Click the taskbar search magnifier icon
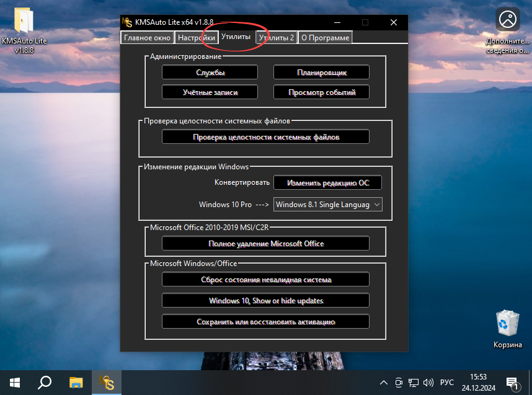The height and width of the screenshot is (395, 532). [45, 382]
